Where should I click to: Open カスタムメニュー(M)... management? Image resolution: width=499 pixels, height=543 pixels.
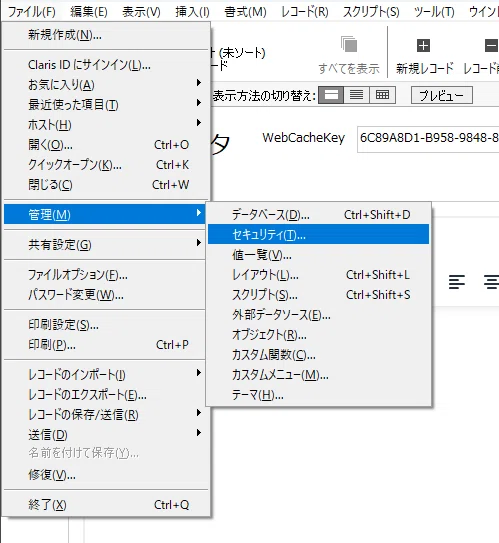(x=318, y=375)
